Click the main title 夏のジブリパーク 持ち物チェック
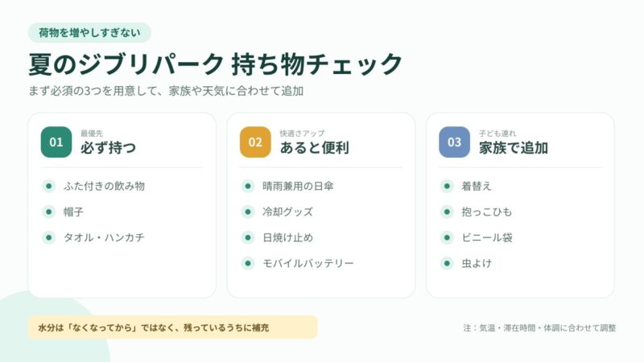 coord(216,64)
